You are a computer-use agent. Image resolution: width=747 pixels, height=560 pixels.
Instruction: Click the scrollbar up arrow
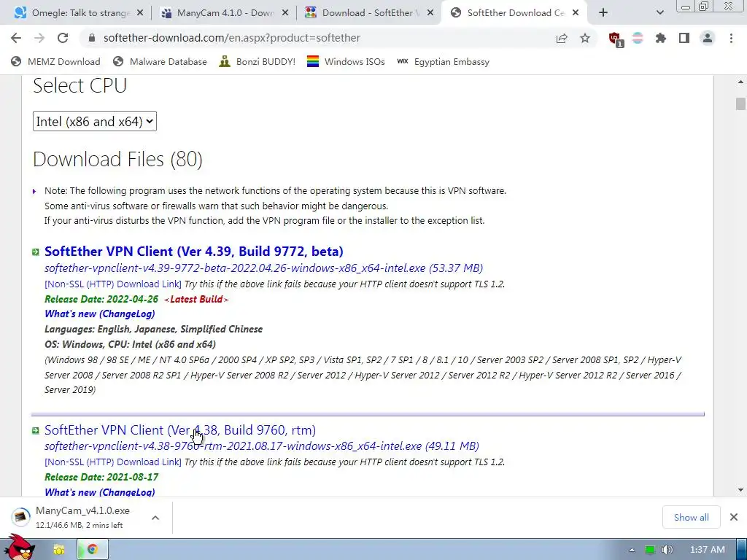pyautogui.click(x=740, y=82)
